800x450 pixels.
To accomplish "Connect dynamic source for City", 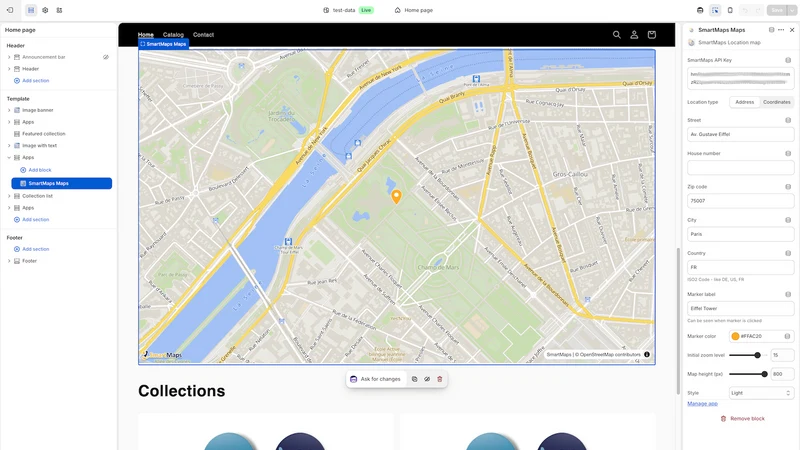I will coord(788,220).
